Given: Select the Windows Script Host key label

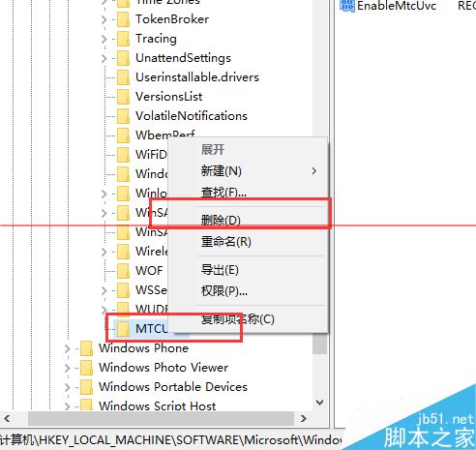Looking at the screenshot, I should tap(158, 405).
